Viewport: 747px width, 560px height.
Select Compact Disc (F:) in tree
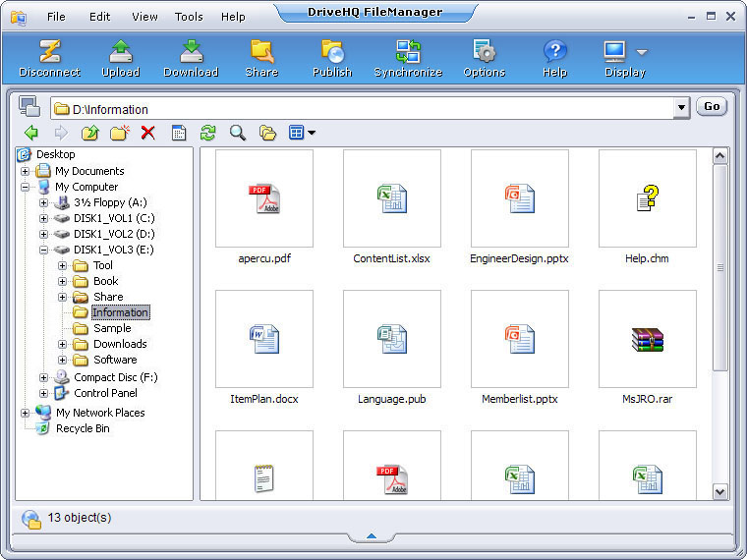pos(116,377)
